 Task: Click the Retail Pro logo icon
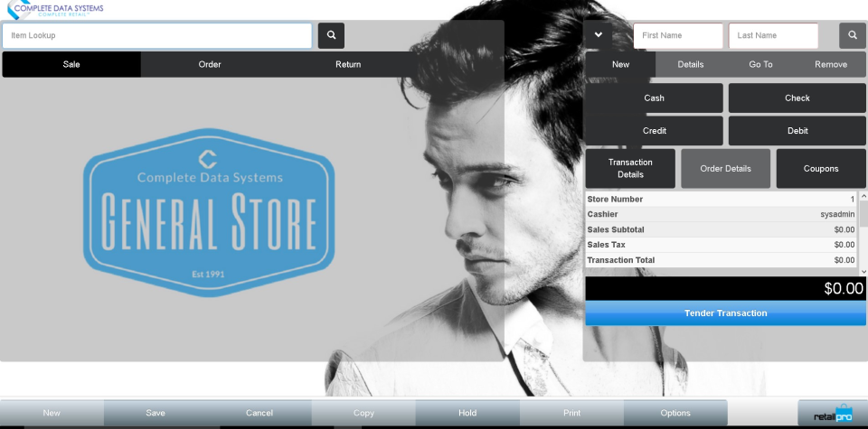click(x=833, y=414)
